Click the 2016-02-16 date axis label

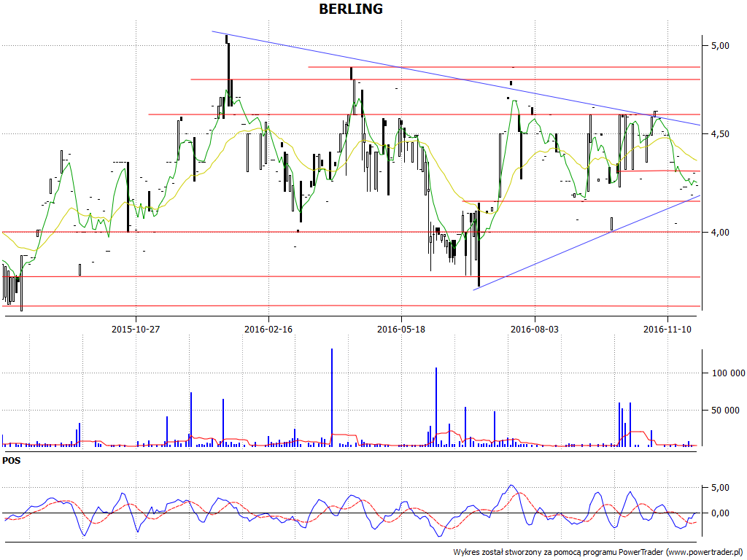pos(268,329)
